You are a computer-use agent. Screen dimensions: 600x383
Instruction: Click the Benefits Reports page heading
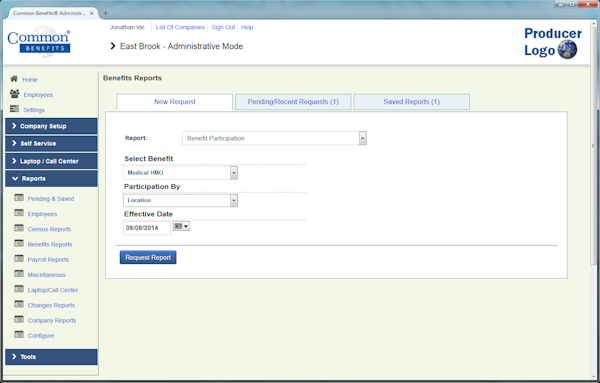132,78
